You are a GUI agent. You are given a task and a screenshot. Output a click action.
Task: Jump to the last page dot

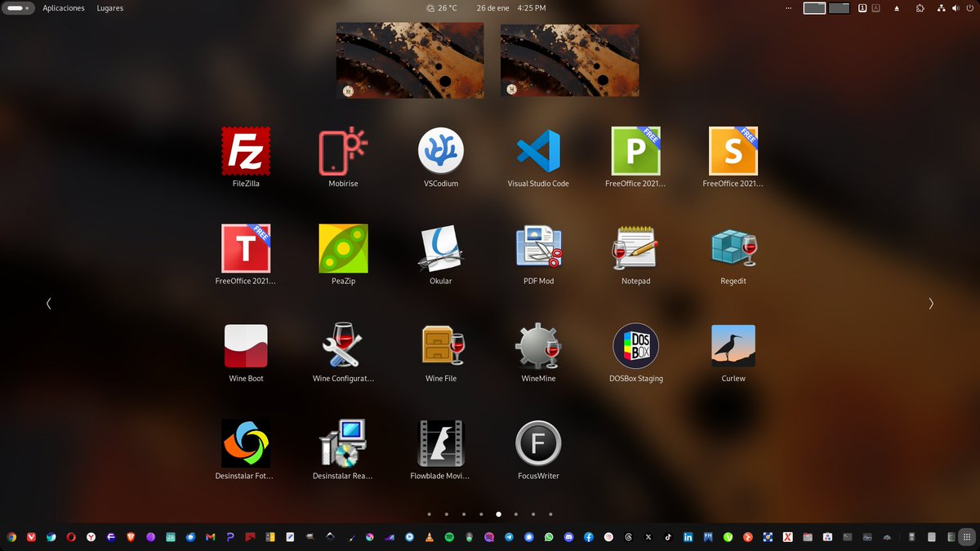pos(551,514)
